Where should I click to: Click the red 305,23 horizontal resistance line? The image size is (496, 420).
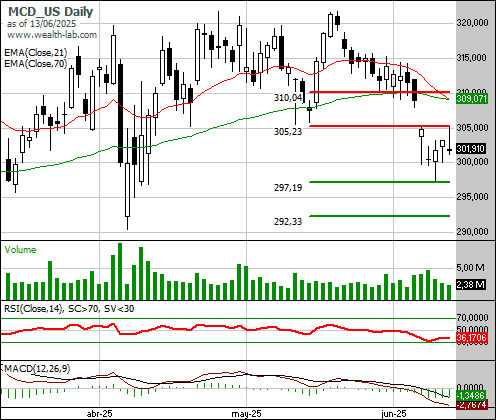pos(380,126)
